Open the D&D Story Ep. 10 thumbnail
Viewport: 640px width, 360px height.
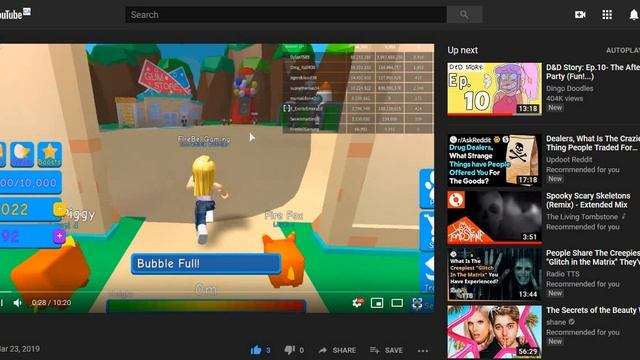494,89
